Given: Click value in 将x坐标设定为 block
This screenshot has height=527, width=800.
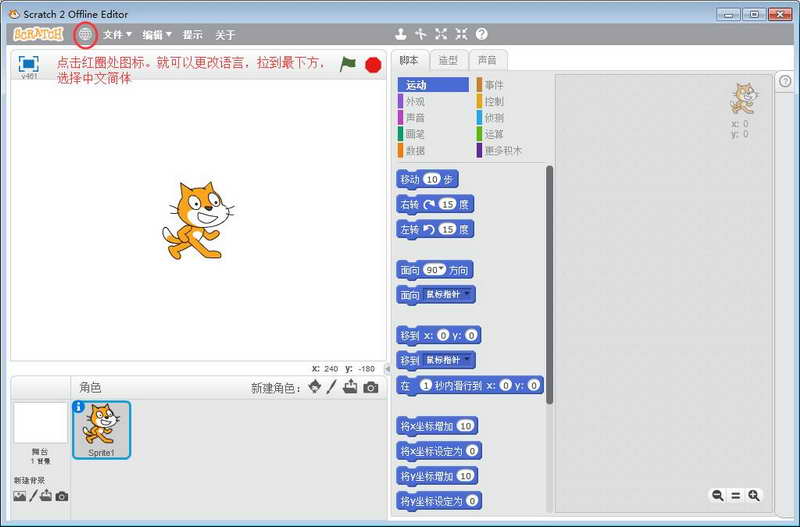Looking at the screenshot, I should pyautogui.click(x=472, y=450).
